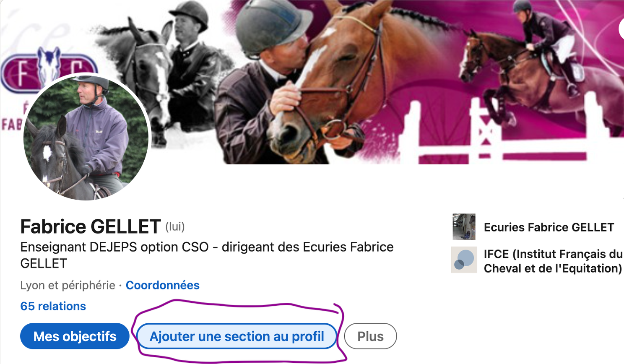Open the Ecuries Fabrice GELLET company name link

coord(549,227)
